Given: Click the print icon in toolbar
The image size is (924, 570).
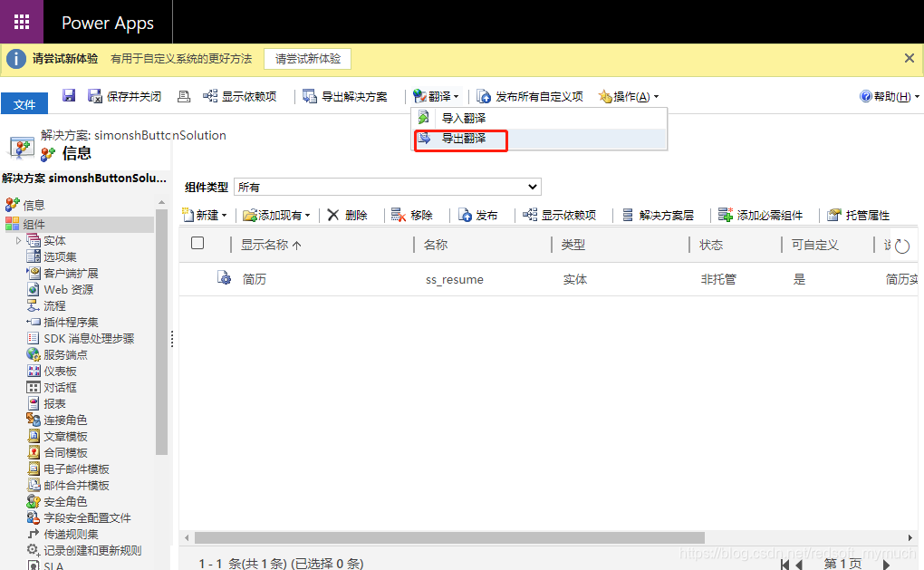Looking at the screenshot, I should pyautogui.click(x=184, y=96).
